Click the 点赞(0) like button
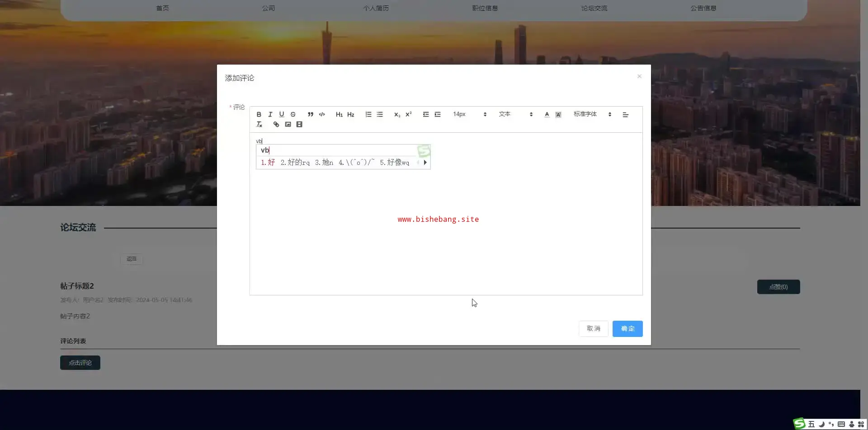868x430 pixels. click(x=778, y=287)
